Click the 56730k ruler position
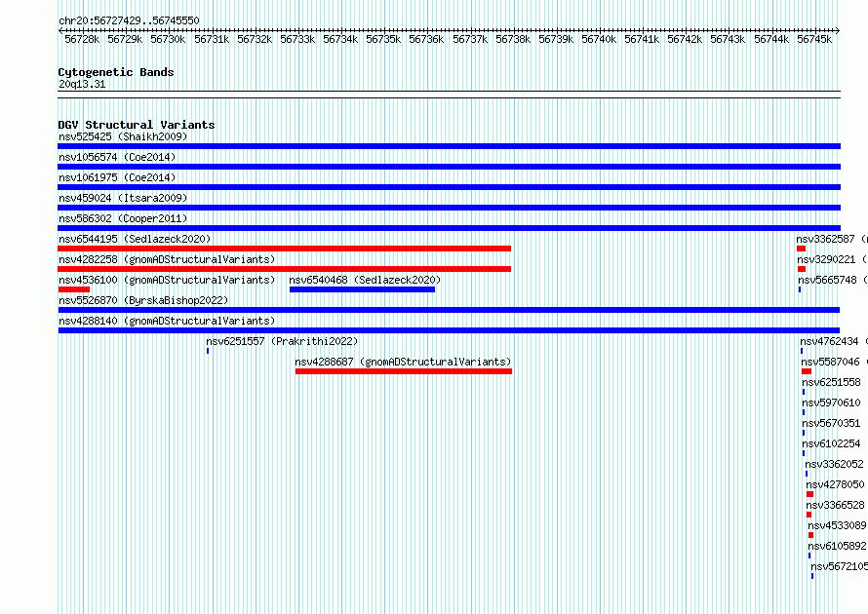This screenshot has width=868, height=614. (x=168, y=39)
